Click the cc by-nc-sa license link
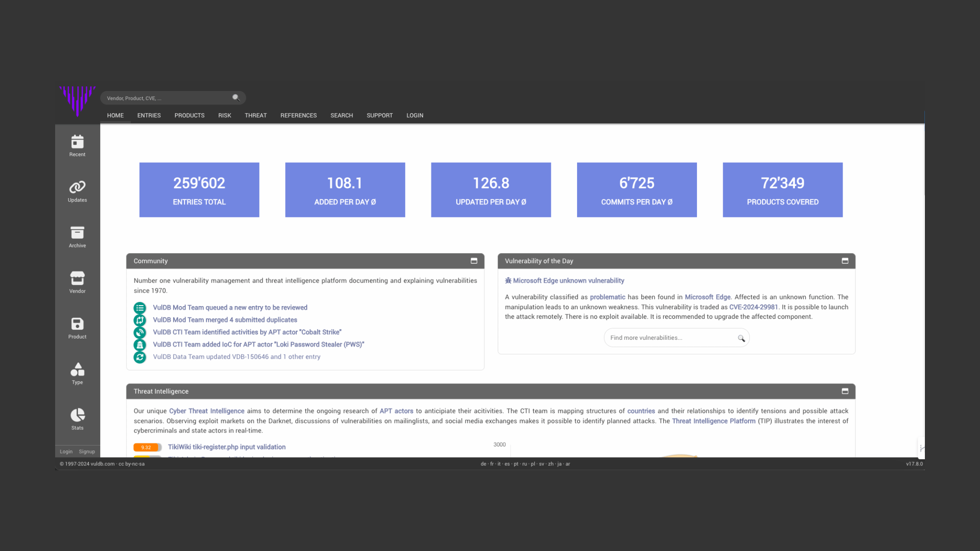The image size is (980, 551). click(x=131, y=464)
